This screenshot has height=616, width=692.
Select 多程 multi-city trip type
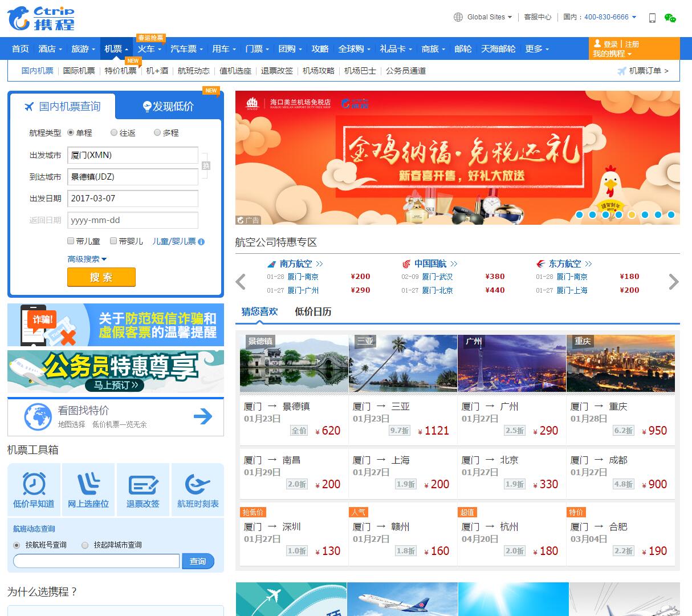pos(157,132)
